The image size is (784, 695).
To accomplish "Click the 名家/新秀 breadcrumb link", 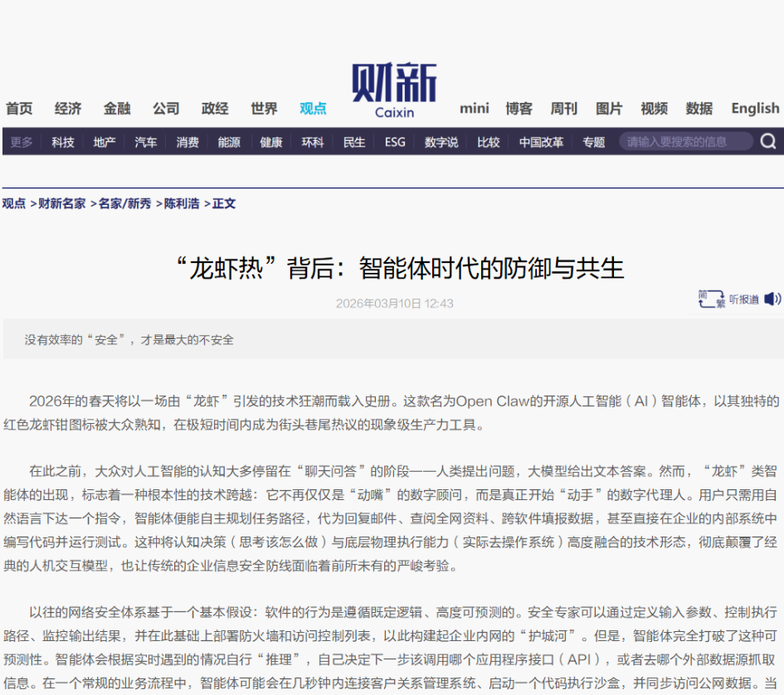I will pos(125,203).
